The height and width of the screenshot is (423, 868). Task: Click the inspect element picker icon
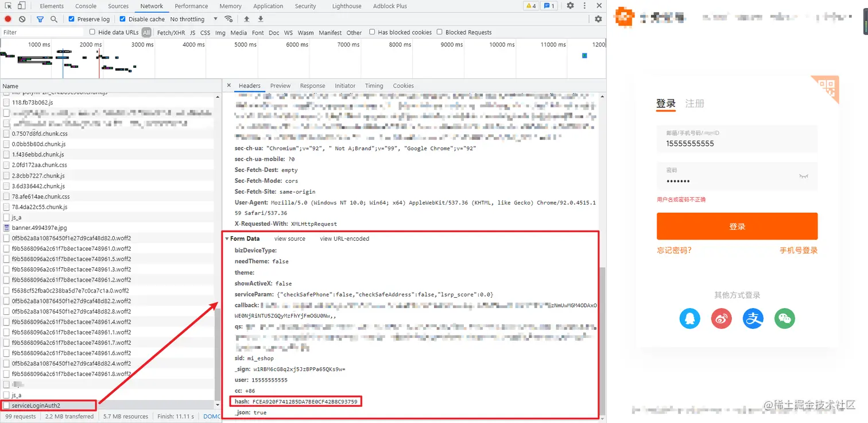pos(8,6)
